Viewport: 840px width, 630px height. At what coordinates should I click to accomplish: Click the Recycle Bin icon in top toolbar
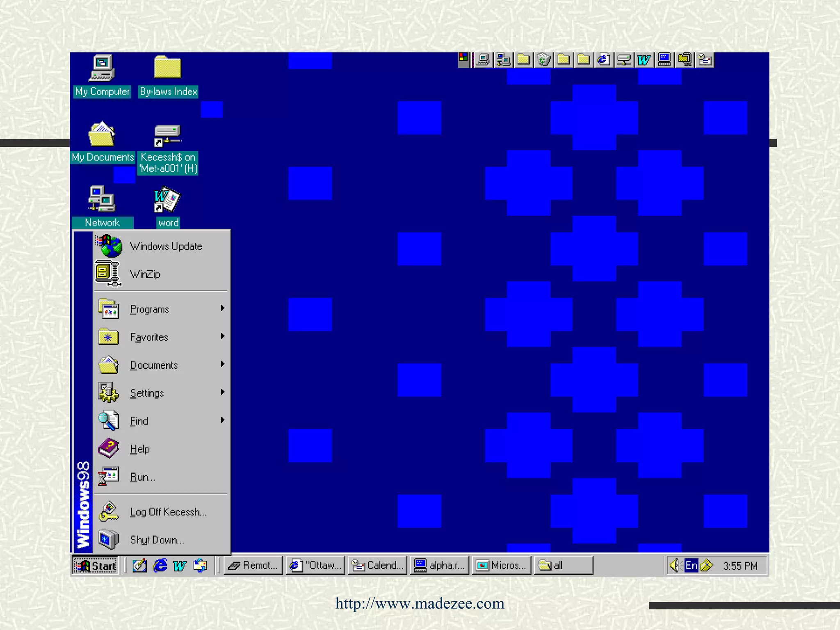click(544, 60)
